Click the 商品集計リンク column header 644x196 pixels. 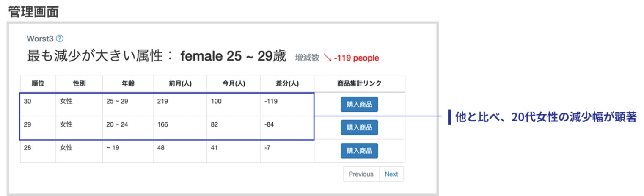pyautogui.click(x=359, y=83)
